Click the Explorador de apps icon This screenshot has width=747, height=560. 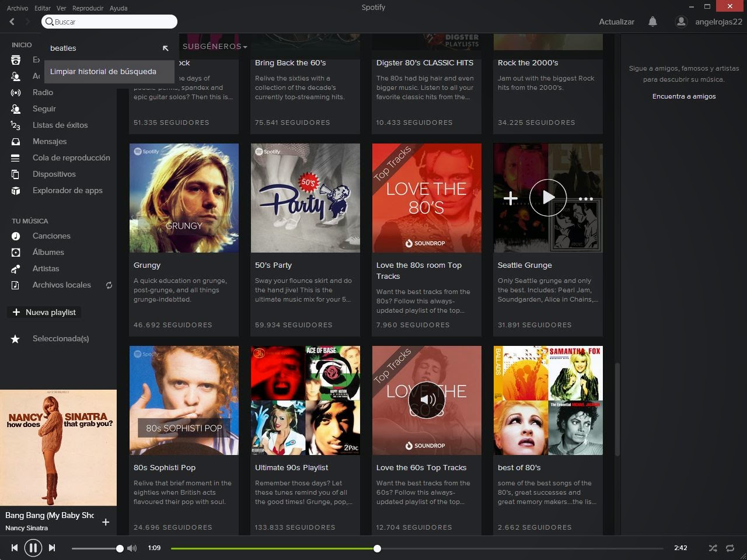(x=16, y=190)
